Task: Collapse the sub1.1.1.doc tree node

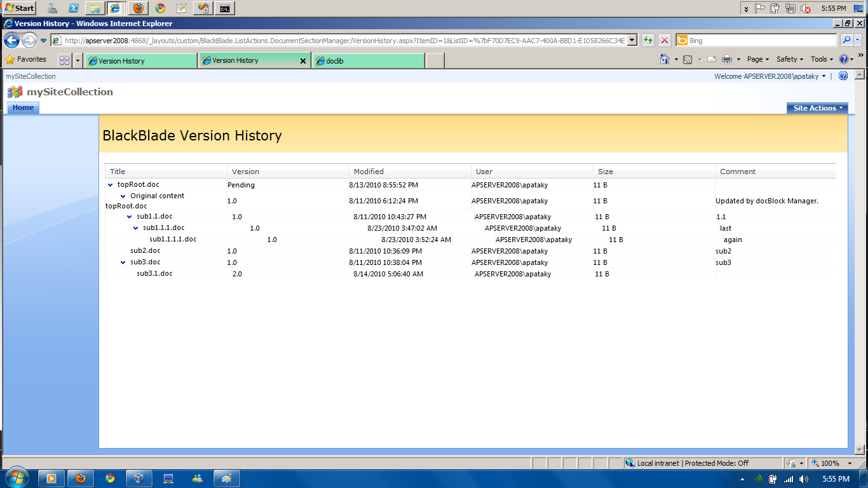Action: pyautogui.click(x=136, y=228)
